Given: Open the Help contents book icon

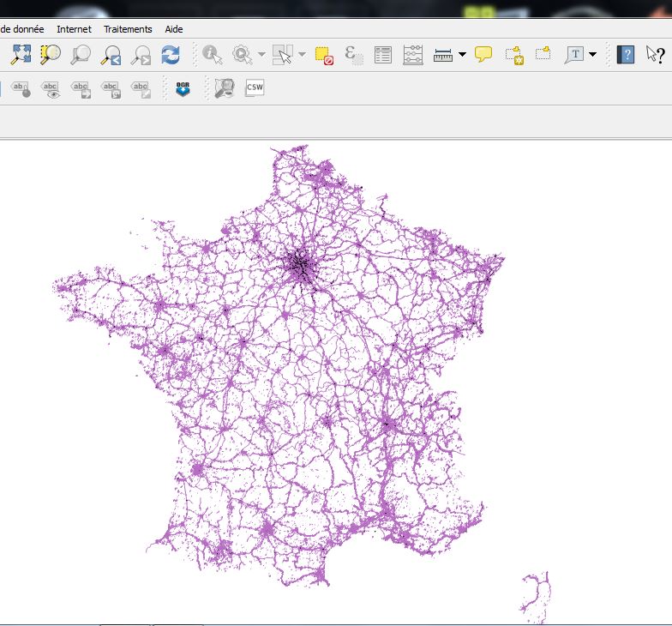Looking at the screenshot, I should pos(626,55).
